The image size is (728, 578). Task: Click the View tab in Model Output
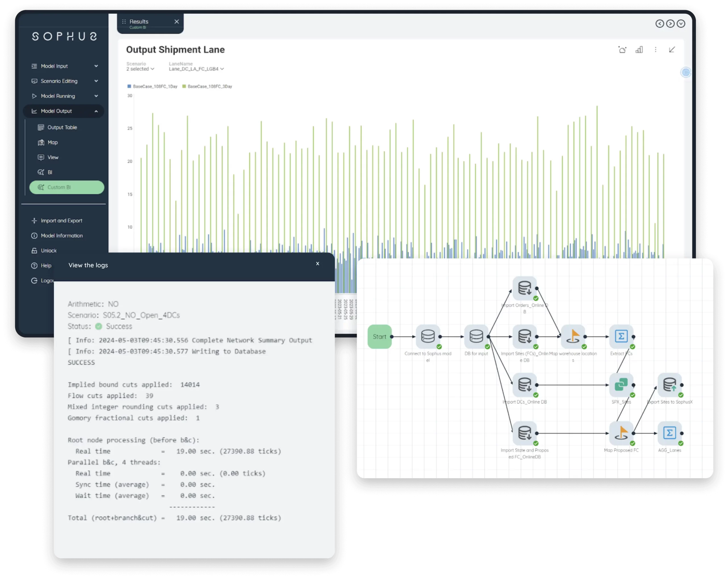coord(53,157)
